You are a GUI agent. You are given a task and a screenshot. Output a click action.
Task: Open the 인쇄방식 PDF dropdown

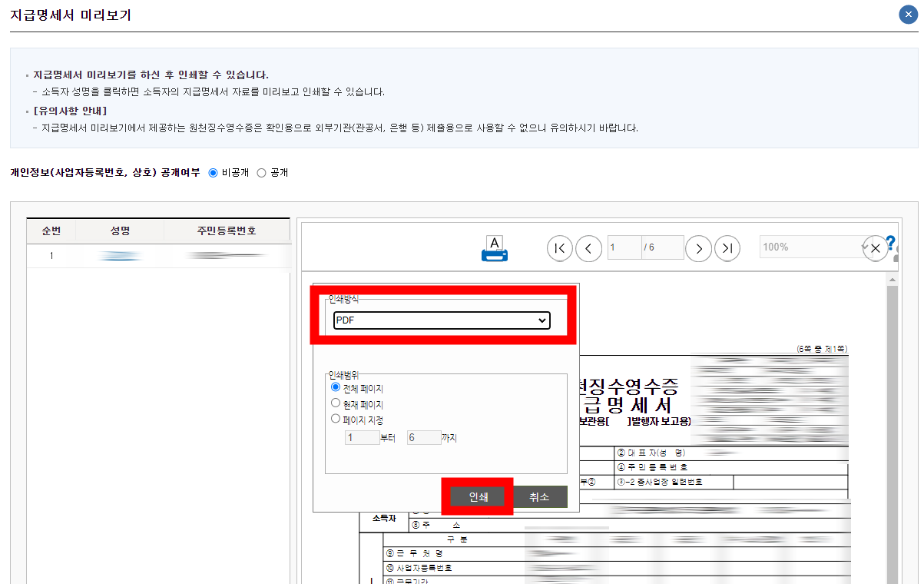coord(442,320)
